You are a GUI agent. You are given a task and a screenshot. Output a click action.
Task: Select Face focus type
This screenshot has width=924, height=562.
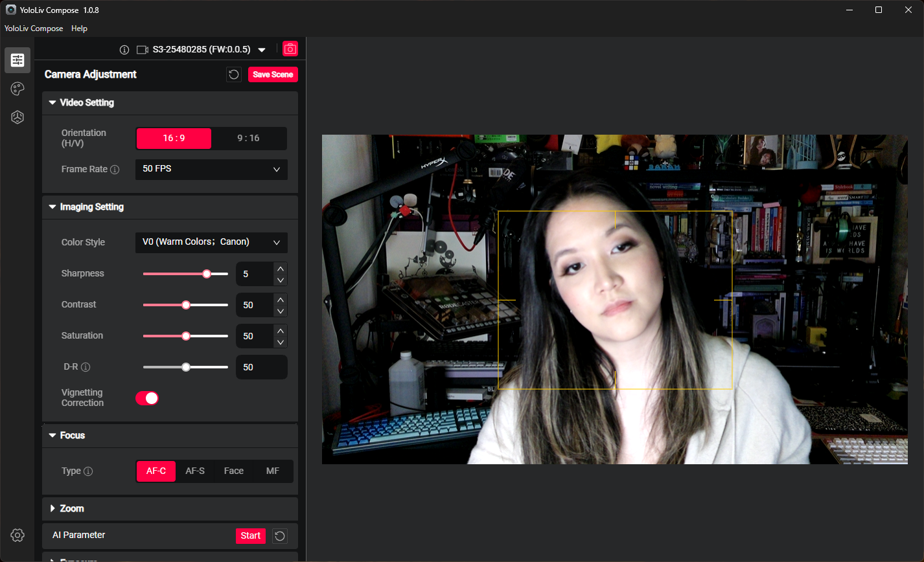(x=234, y=471)
